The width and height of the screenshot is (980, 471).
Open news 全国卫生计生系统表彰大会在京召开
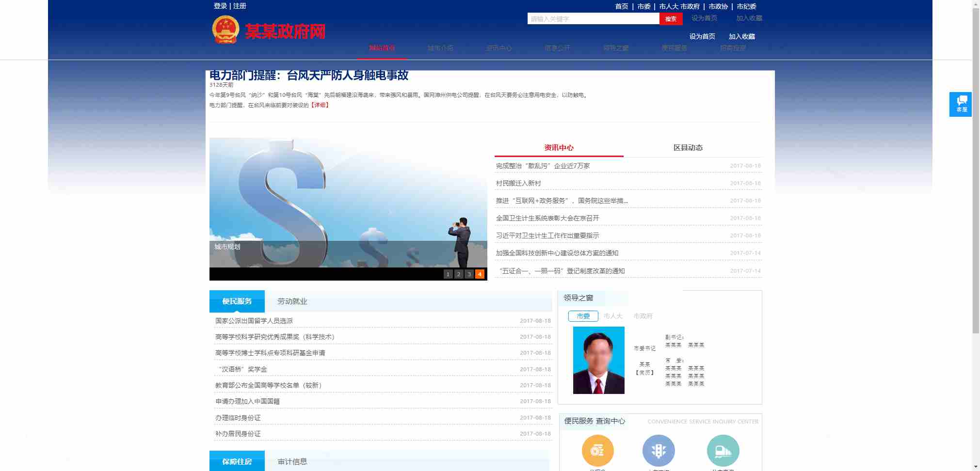(x=547, y=218)
